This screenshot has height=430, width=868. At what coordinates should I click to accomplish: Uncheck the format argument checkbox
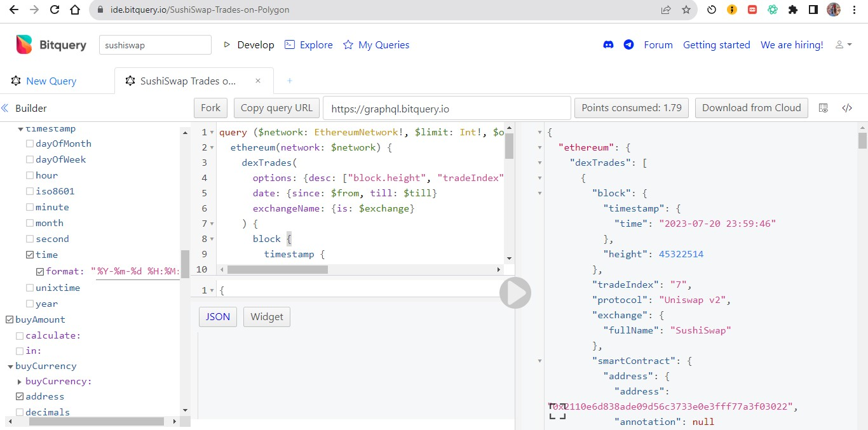click(40, 272)
